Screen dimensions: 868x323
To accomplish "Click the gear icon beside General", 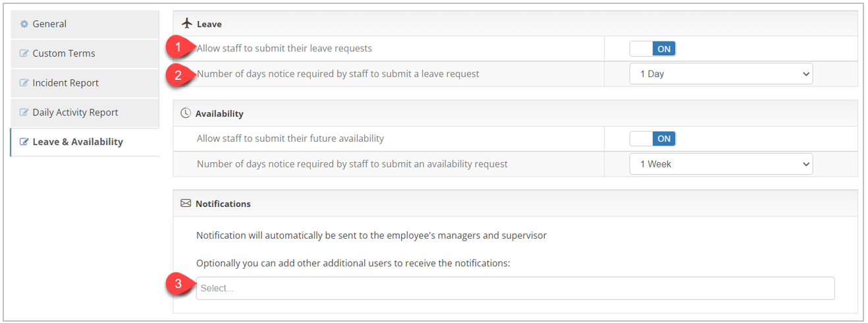I will pos(24,24).
